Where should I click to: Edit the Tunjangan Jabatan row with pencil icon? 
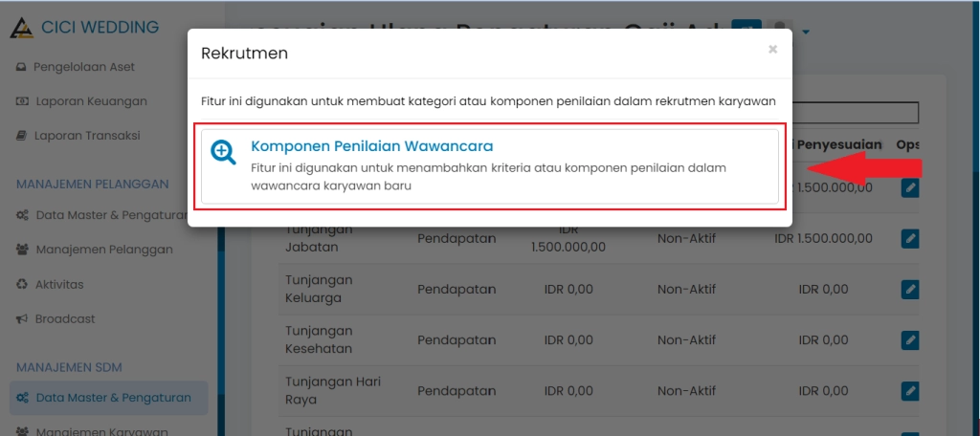click(910, 239)
